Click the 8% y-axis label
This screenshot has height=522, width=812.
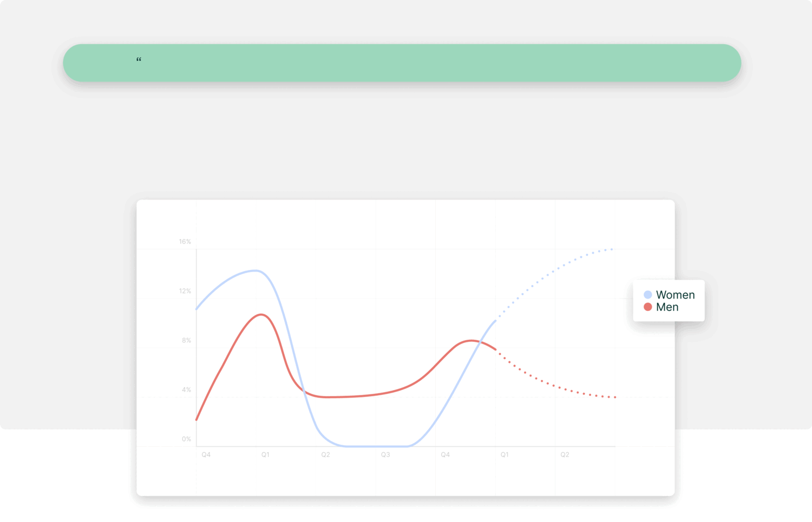(186, 340)
